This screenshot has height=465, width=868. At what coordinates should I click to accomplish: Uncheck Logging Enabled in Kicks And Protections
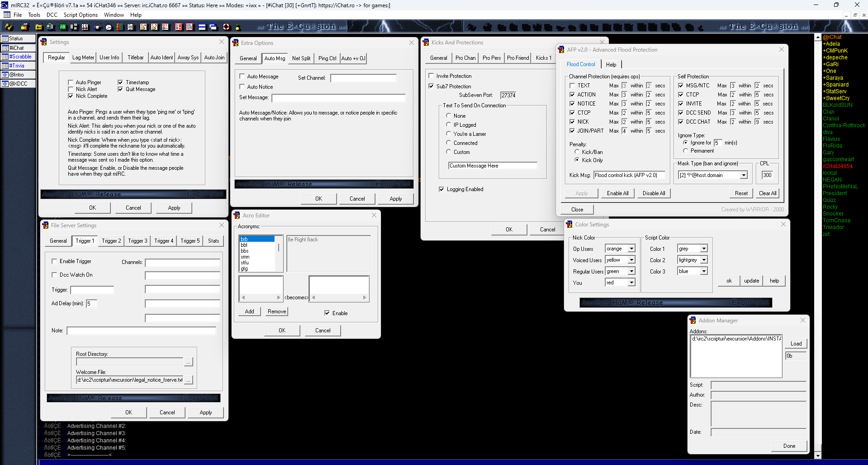pos(441,189)
